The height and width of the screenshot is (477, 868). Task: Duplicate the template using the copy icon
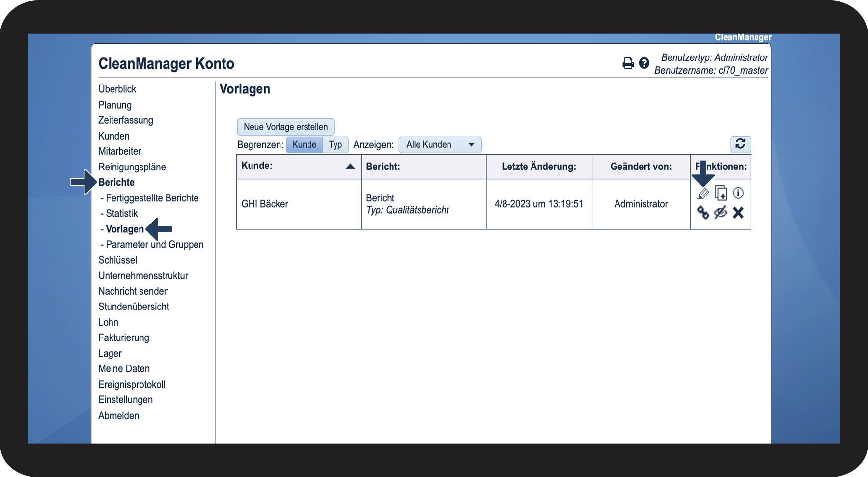click(x=721, y=193)
